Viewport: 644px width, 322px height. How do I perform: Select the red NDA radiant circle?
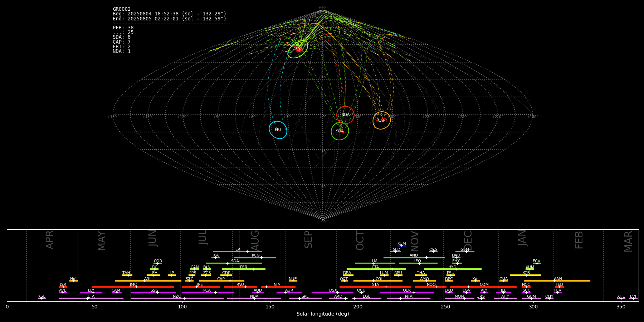point(345,115)
